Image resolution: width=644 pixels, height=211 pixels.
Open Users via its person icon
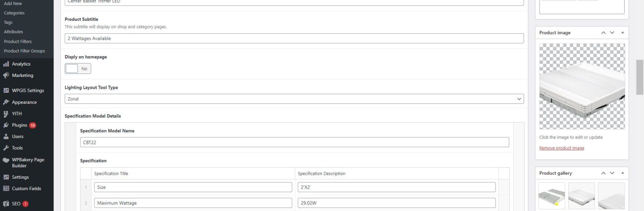pos(6,137)
